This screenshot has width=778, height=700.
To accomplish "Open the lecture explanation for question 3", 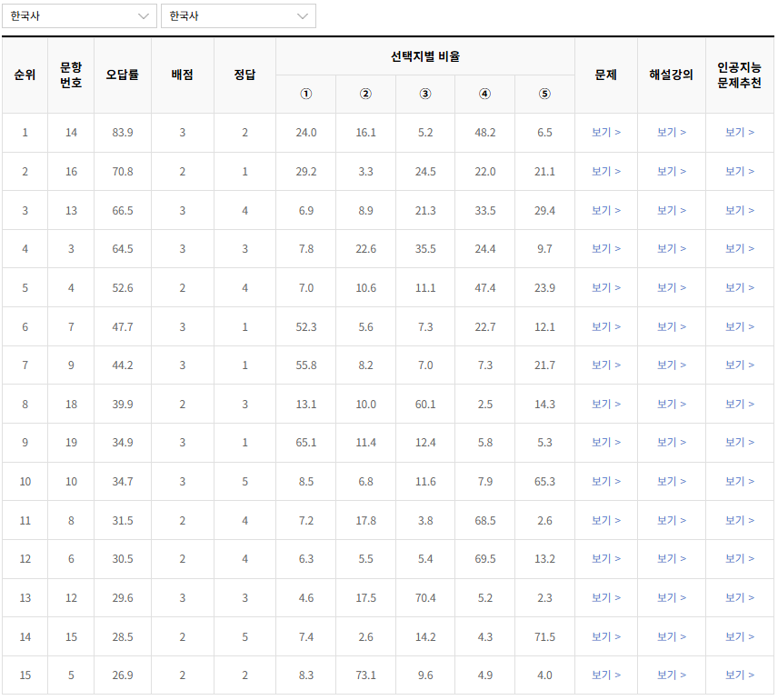I will pyautogui.click(x=672, y=248).
